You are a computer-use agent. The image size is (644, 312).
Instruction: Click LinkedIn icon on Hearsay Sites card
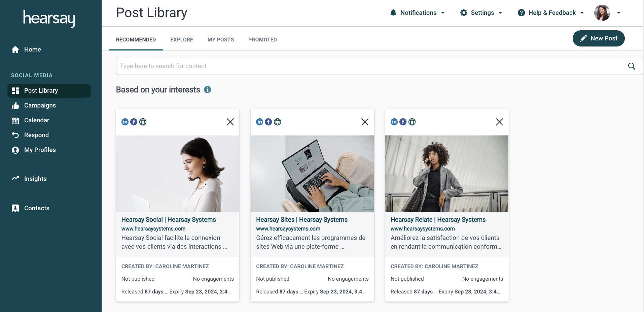pyautogui.click(x=259, y=122)
